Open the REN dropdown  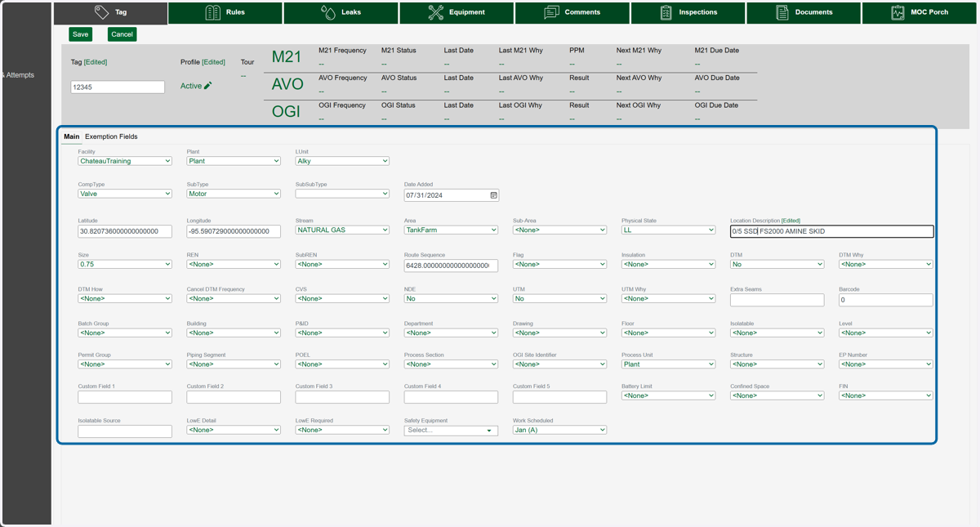(234, 264)
